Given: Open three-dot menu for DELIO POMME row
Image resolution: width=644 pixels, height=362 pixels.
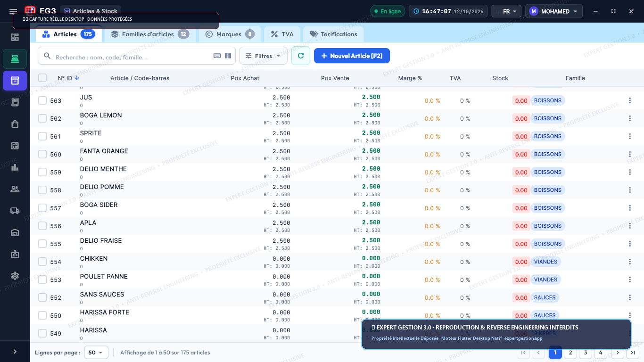Looking at the screenshot, I should [630, 190].
